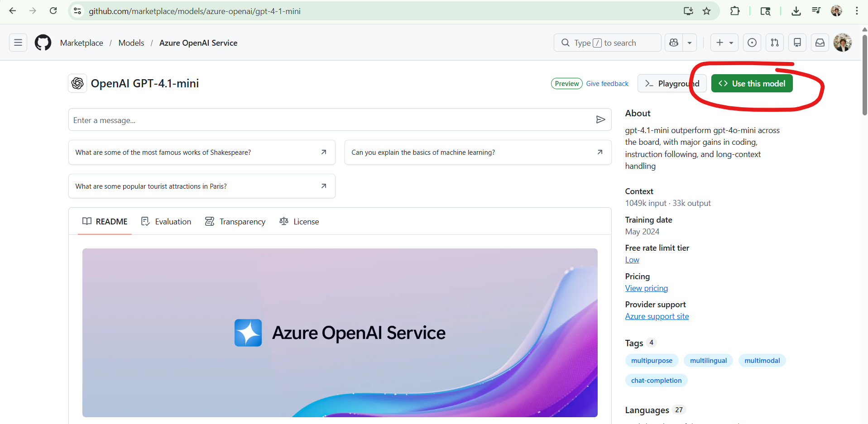Open the License tab
The height and width of the screenshot is (424, 868).
(299, 221)
